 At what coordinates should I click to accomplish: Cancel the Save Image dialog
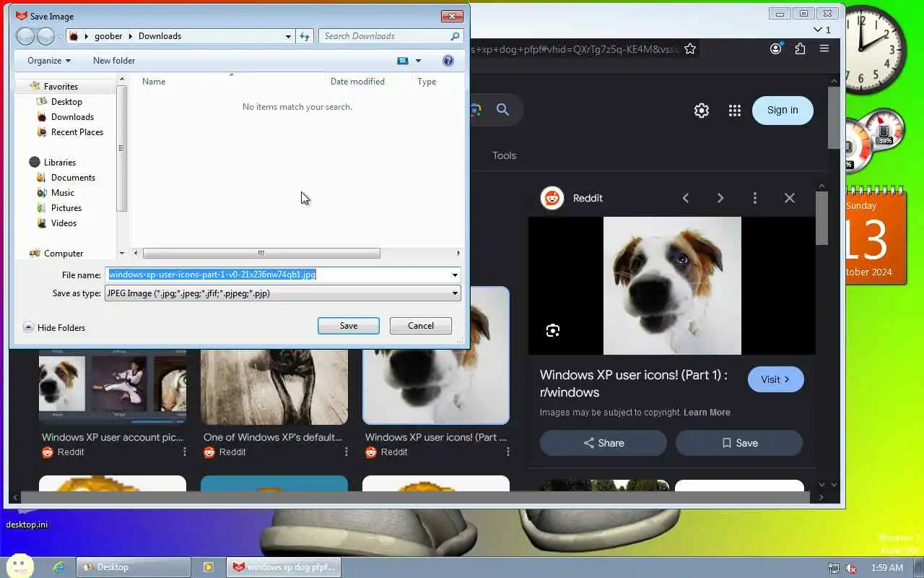[x=421, y=326]
